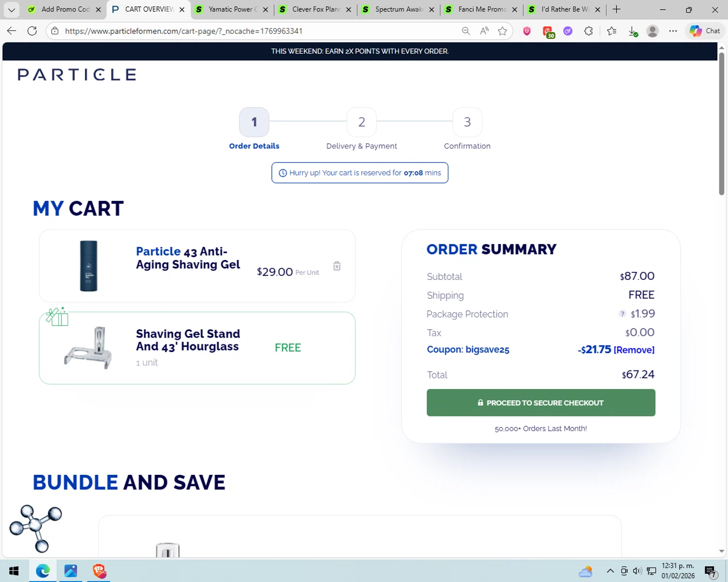Click the weather icon in taskbar
728x582 pixels.
(x=586, y=571)
